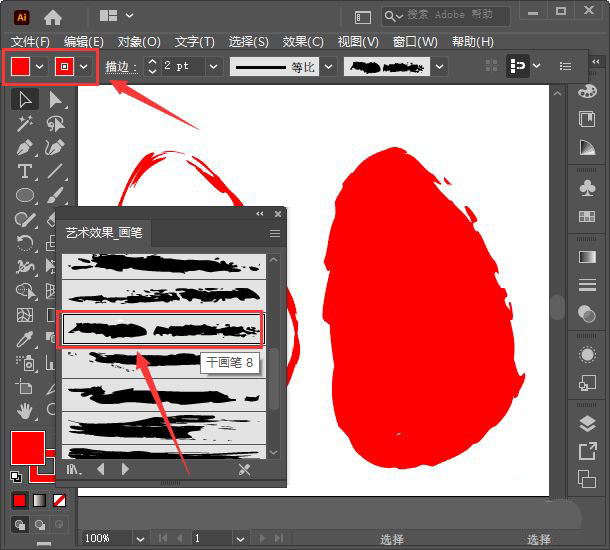Select the Shape Builder tool
Viewport: 610px width, 550px height.
click(x=25, y=291)
